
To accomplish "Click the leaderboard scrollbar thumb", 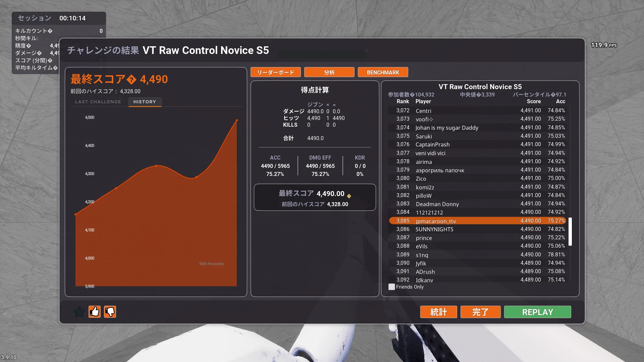I will click(570, 232).
